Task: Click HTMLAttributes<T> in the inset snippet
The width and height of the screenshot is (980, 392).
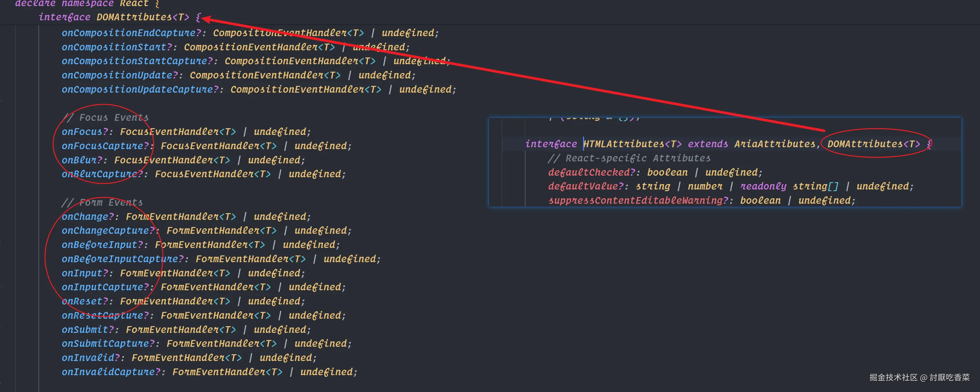Action: pos(632,144)
